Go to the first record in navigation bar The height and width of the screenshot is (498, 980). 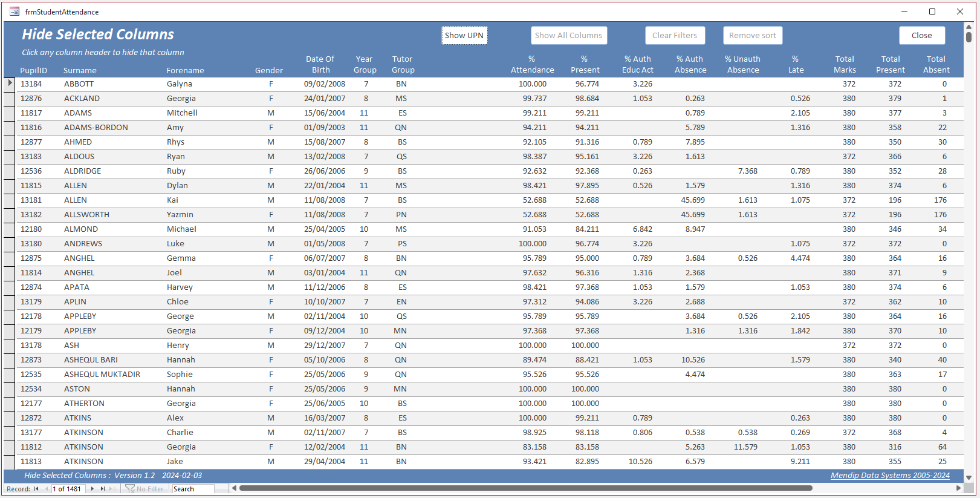coord(36,489)
